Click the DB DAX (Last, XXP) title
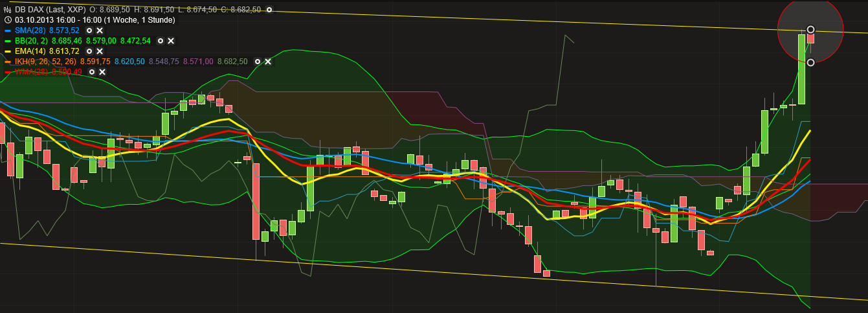The height and width of the screenshot is (313, 868). click(x=50, y=10)
